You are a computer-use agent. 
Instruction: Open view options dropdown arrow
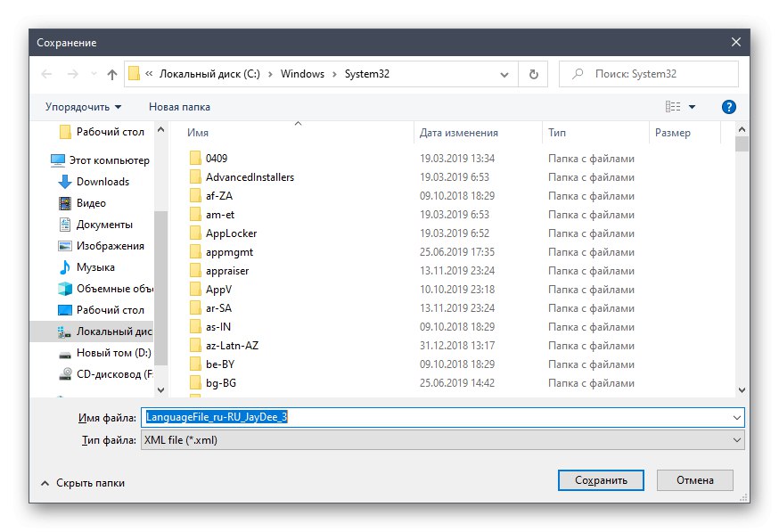692,107
